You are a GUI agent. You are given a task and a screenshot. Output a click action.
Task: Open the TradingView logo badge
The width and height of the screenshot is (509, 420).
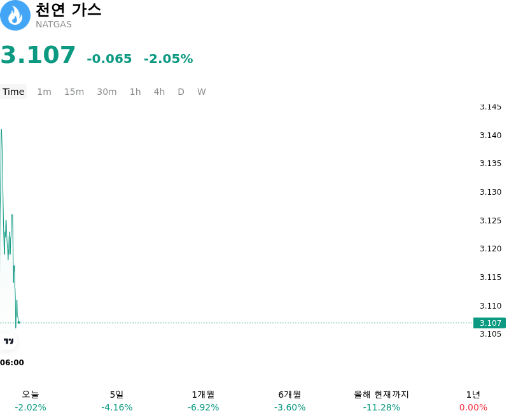click(8, 341)
